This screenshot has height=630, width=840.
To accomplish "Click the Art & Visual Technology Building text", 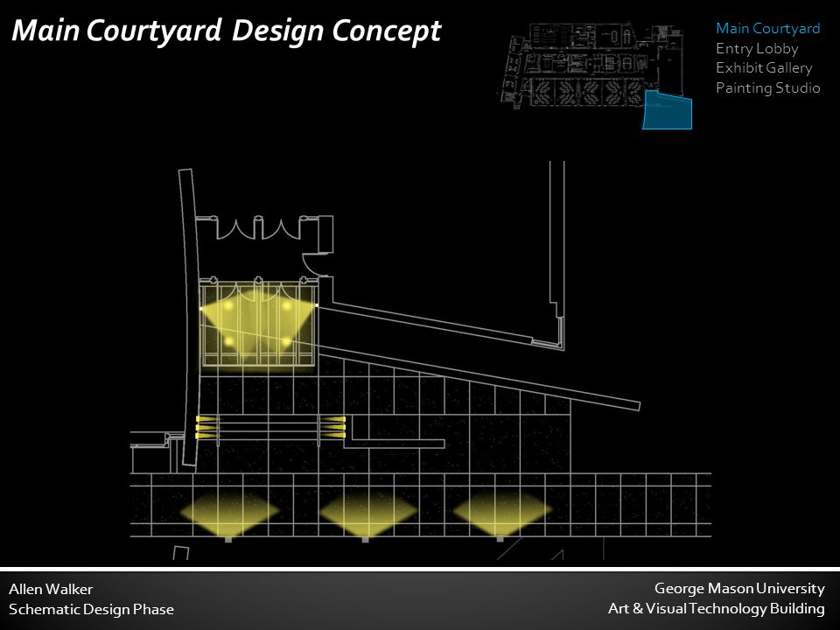I will pyautogui.click(x=717, y=609).
